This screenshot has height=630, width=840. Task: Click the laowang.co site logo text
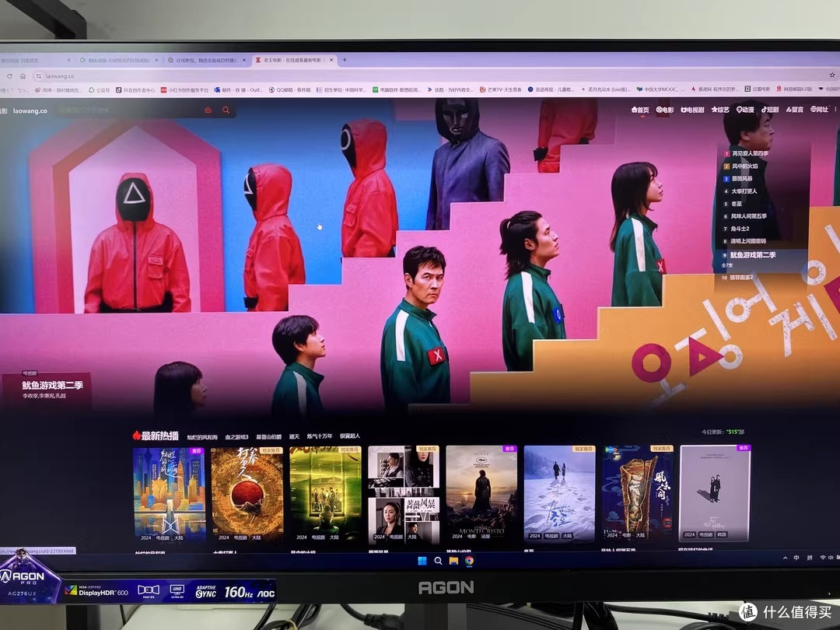click(x=30, y=111)
